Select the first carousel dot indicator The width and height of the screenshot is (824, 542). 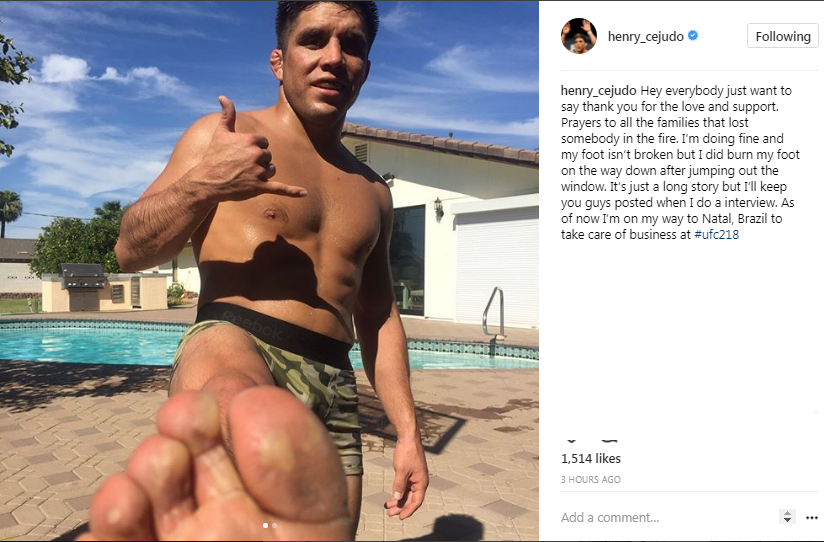tap(265, 525)
